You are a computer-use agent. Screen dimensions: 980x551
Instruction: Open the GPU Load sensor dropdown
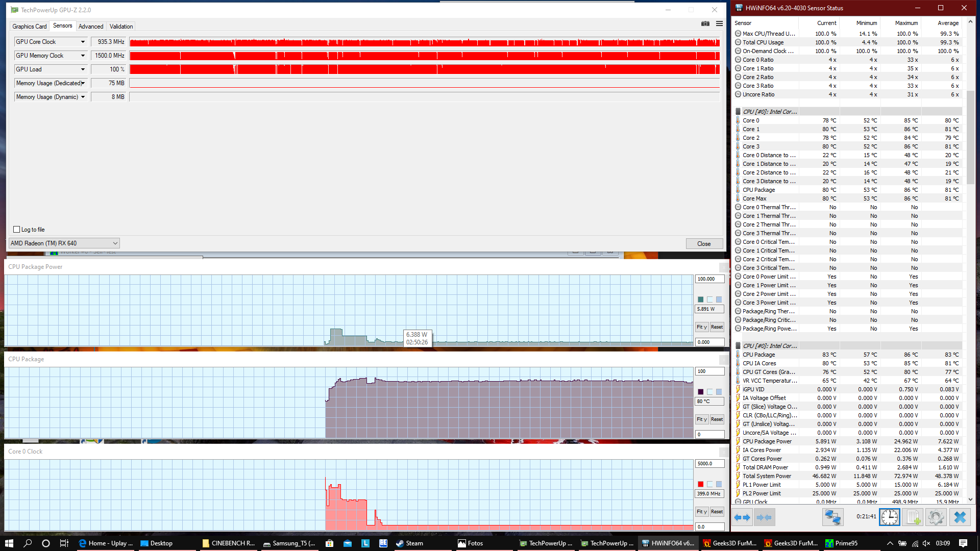coord(83,69)
